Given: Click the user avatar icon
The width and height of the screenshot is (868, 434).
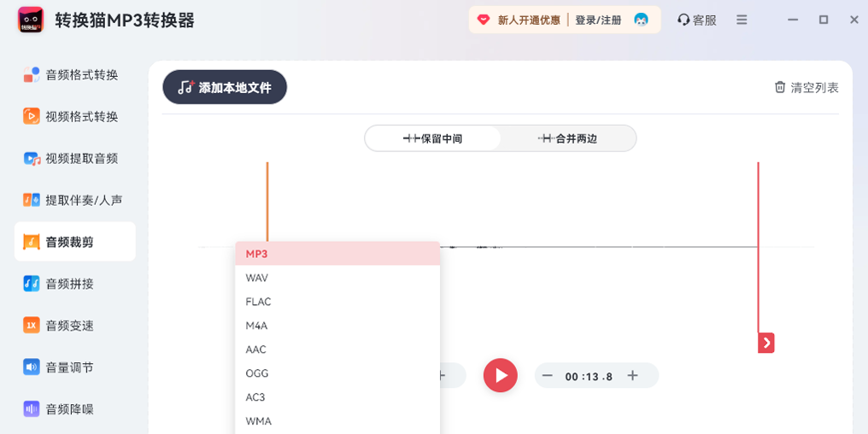Looking at the screenshot, I should (x=641, y=20).
